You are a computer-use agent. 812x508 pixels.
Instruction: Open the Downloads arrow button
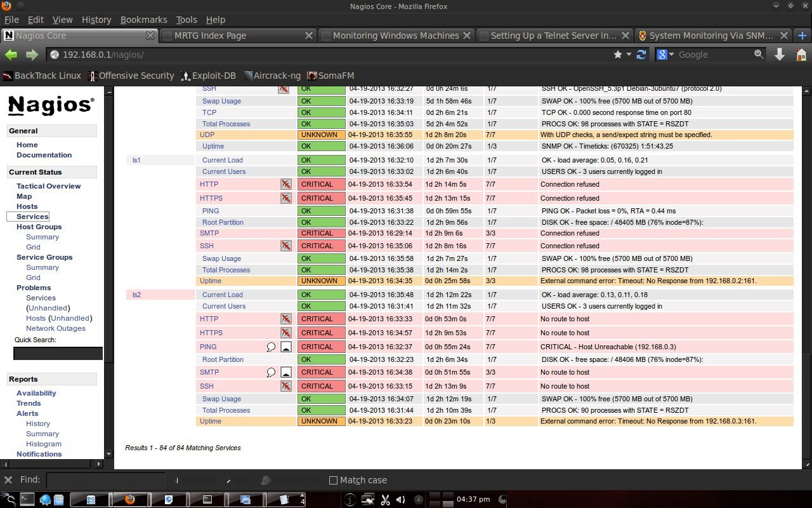780,55
